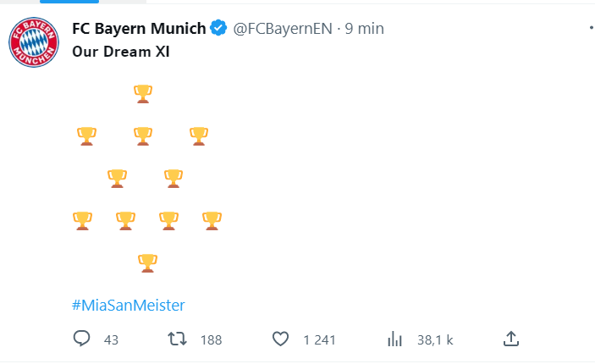
Task: Click the 9 min timestamp
Action: [365, 29]
